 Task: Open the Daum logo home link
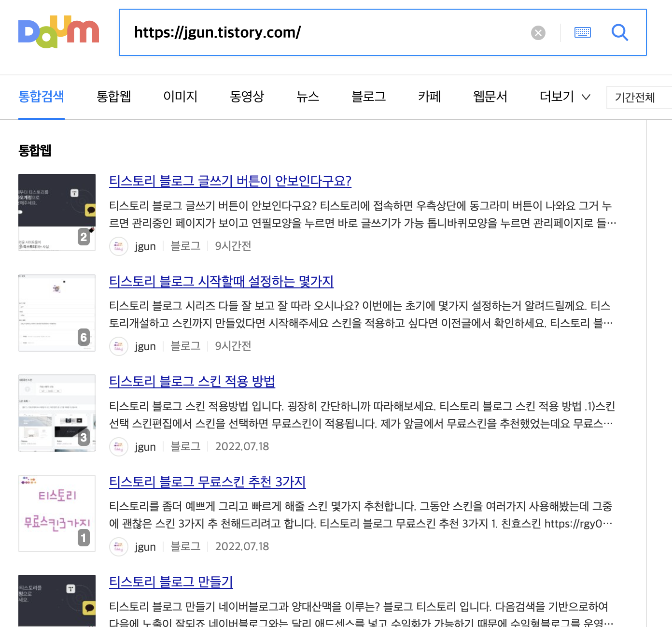click(x=58, y=32)
